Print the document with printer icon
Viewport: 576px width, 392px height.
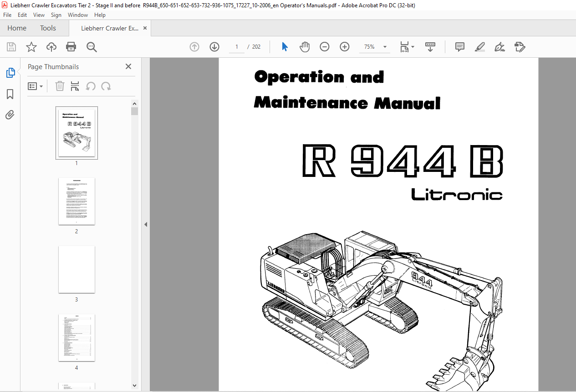click(71, 47)
